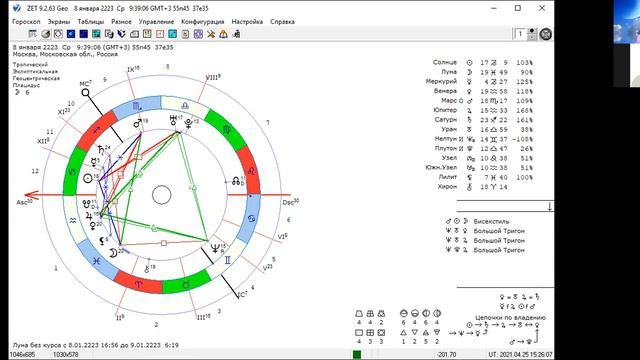640x360 pixels.
Task: Select the Солнце row in the planets table
Action: pos(483,62)
